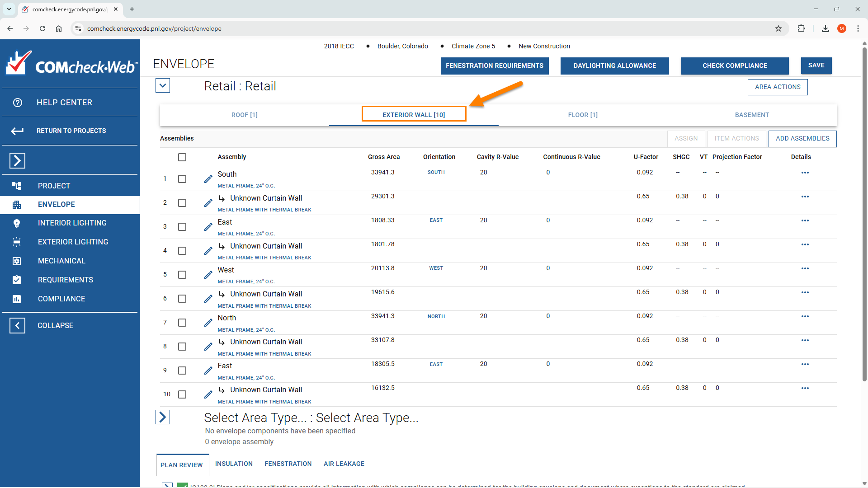868x488 pixels.
Task: Run Check Compliance
Action: (735, 66)
